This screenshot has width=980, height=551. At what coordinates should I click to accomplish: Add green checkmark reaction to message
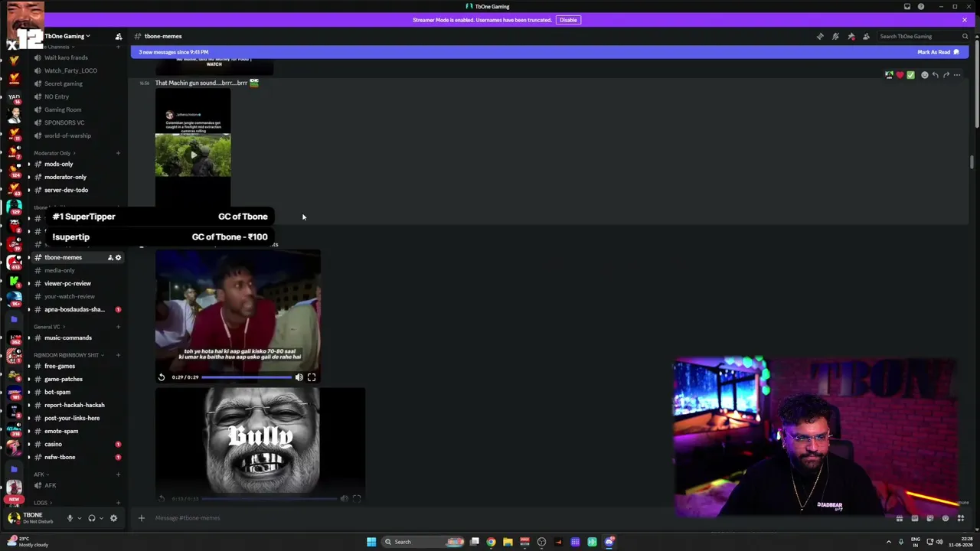[x=910, y=75]
